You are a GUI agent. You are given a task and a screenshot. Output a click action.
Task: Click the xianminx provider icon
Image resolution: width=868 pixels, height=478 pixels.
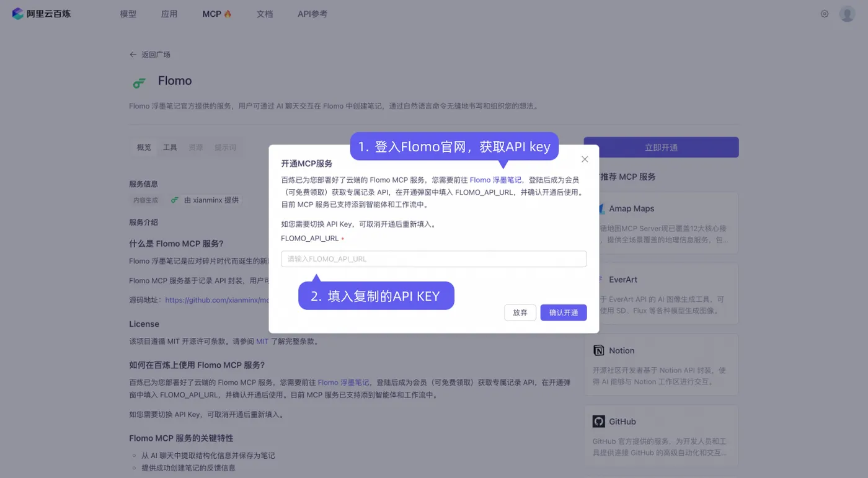(x=175, y=200)
